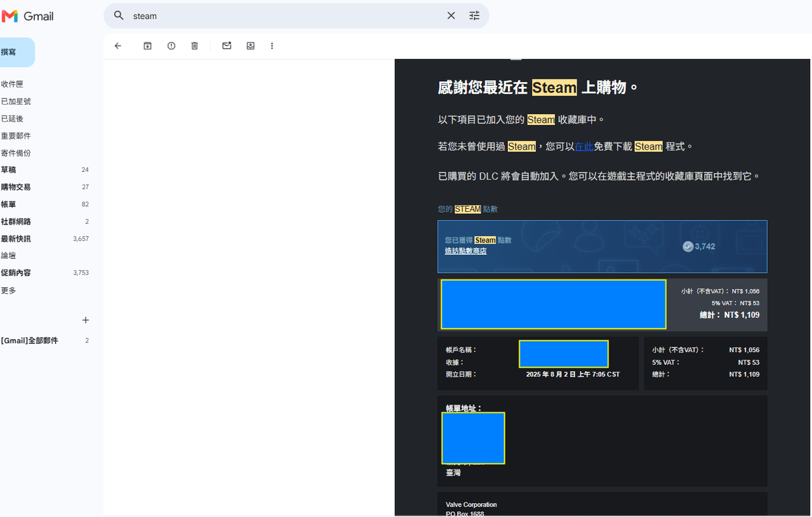Click the search magnifier icon
Image resolution: width=812 pixels, height=517 pixels.
(119, 16)
